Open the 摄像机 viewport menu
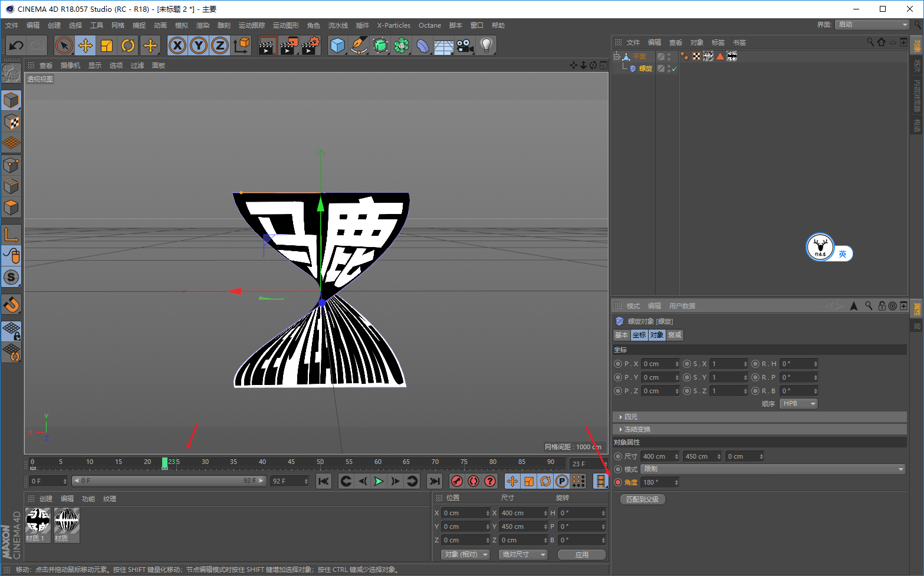This screenshot has height=576, width=924. click(70, 65)
